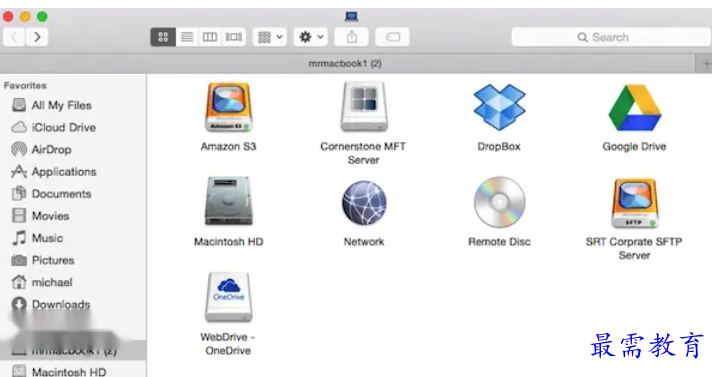Select the Macintosh HD disk icon in main pane
The image size is (712, 377).
pyautogui.click(x=228, y=201)
